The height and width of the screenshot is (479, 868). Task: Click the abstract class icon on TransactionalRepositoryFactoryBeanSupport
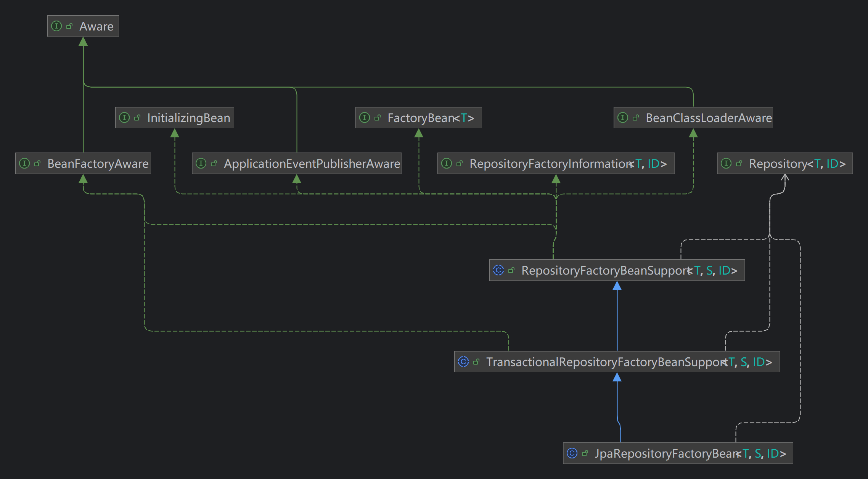pyautogui.click(x=463, y=362)
